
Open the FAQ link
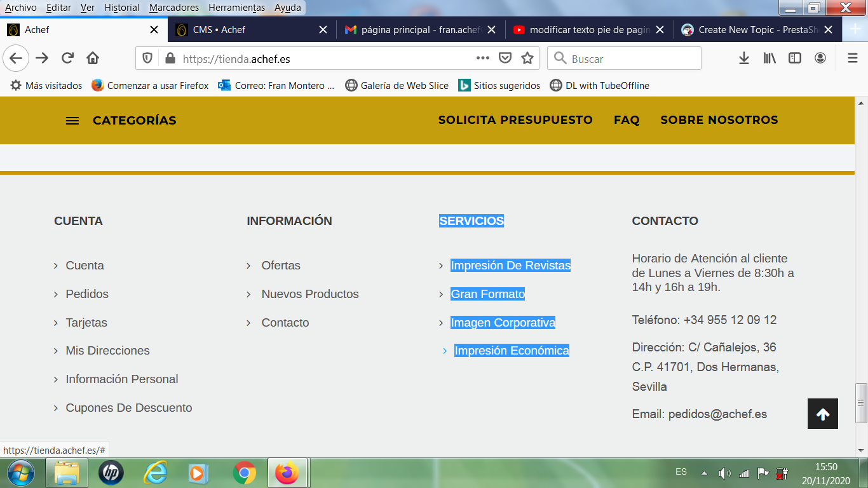tap(627, 120)
